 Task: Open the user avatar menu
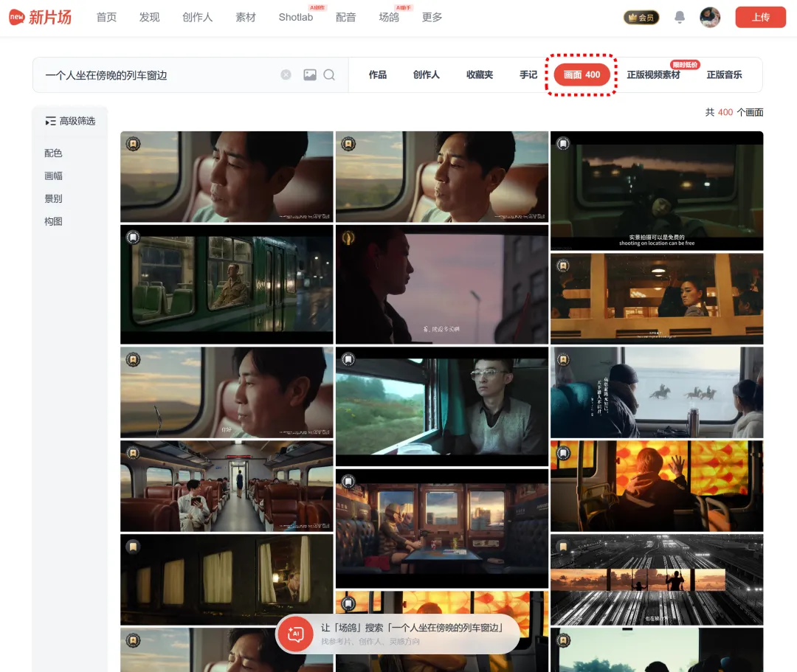pyautogui.click(x=710, y=17)
